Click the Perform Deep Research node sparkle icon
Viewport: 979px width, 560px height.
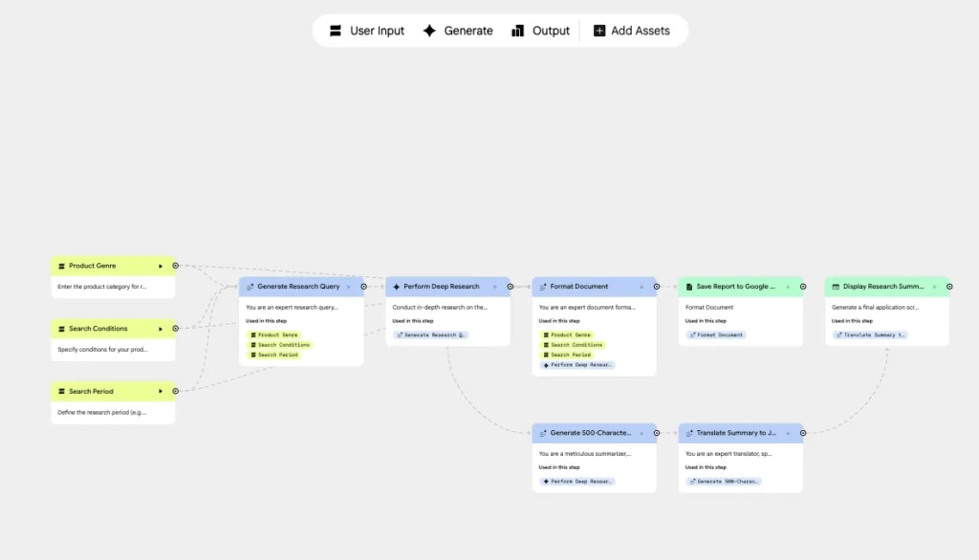397,287
